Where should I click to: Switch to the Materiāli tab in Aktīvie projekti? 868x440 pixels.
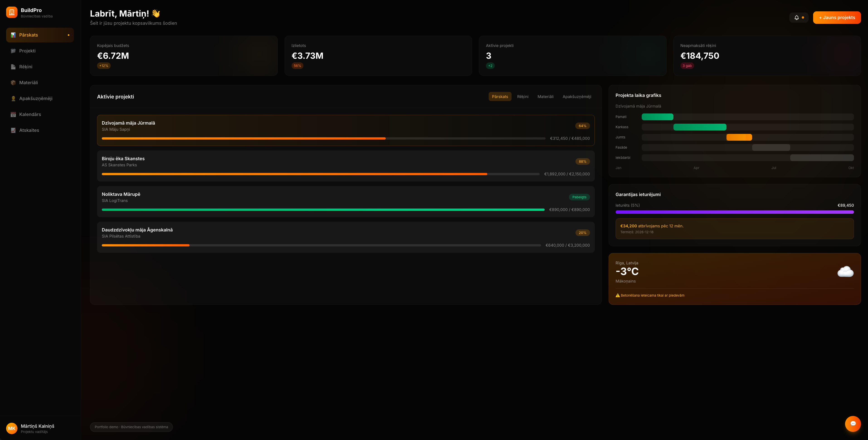click(545, 97)
